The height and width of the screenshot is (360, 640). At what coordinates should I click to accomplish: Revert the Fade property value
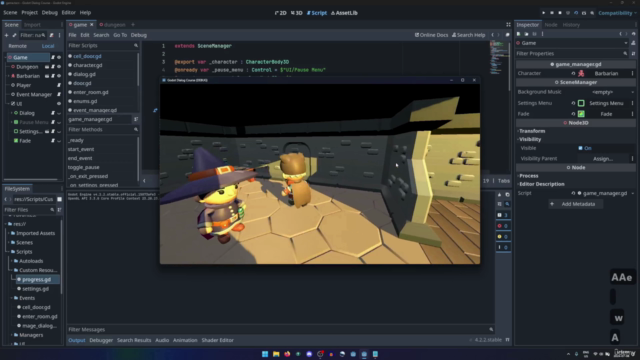573,114
